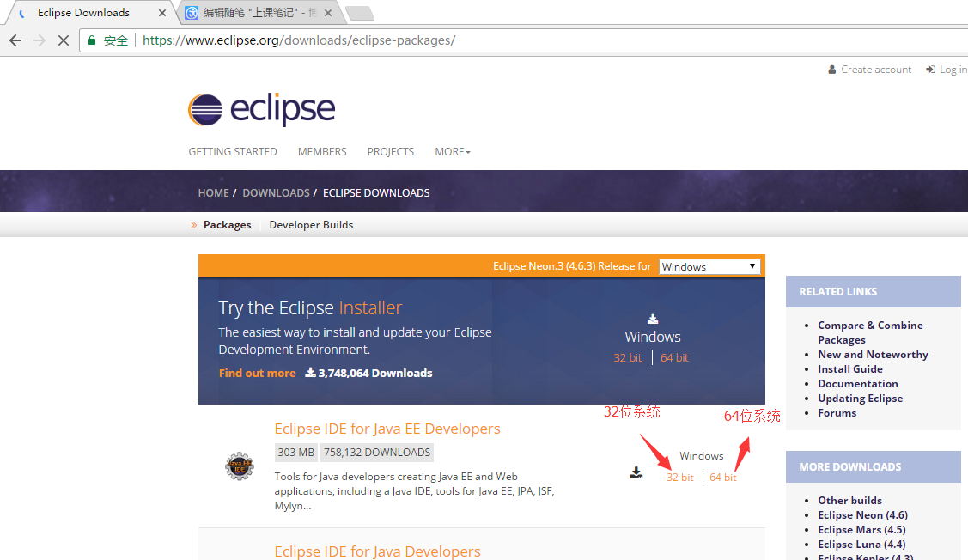The height and width of the screenshot is (560, 968).
Task: Open the Forums link
Action: tap(837, 413)
